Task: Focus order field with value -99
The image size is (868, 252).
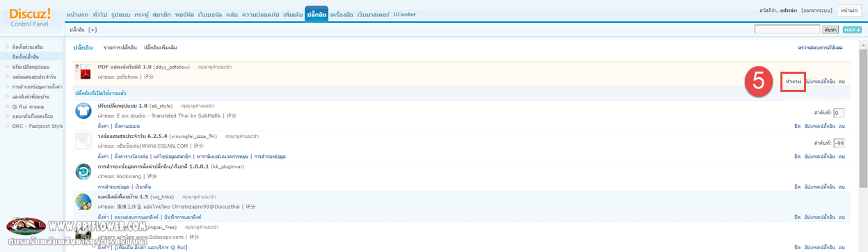Action: (839, 143)
